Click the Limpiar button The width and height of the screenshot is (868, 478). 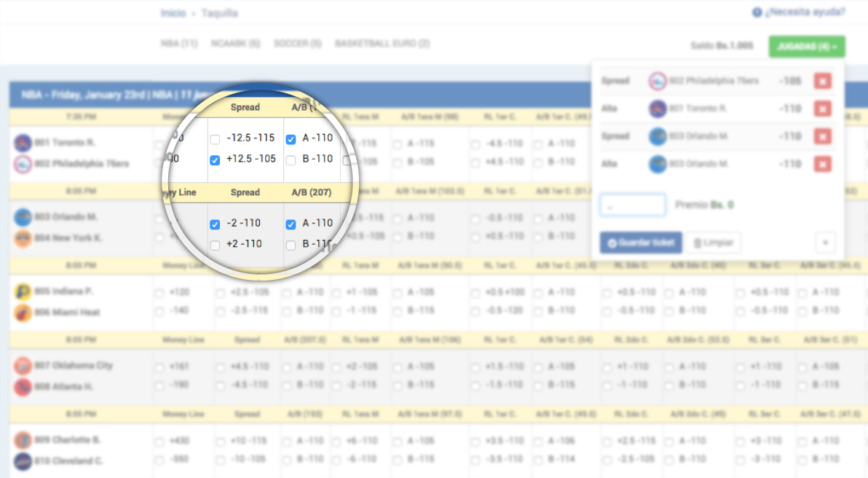pos(714,243)
